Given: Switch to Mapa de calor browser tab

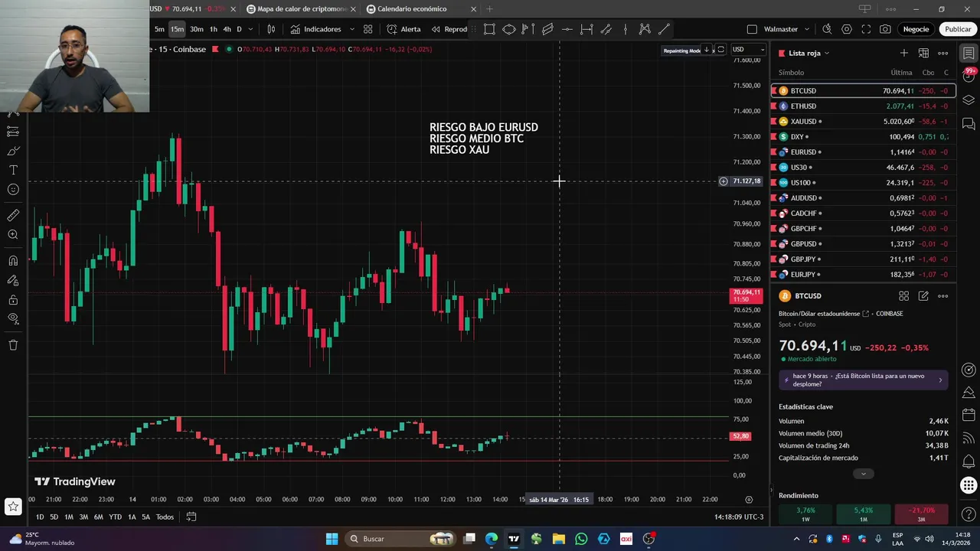Looking at the screenshot, I should pos(302,9).
